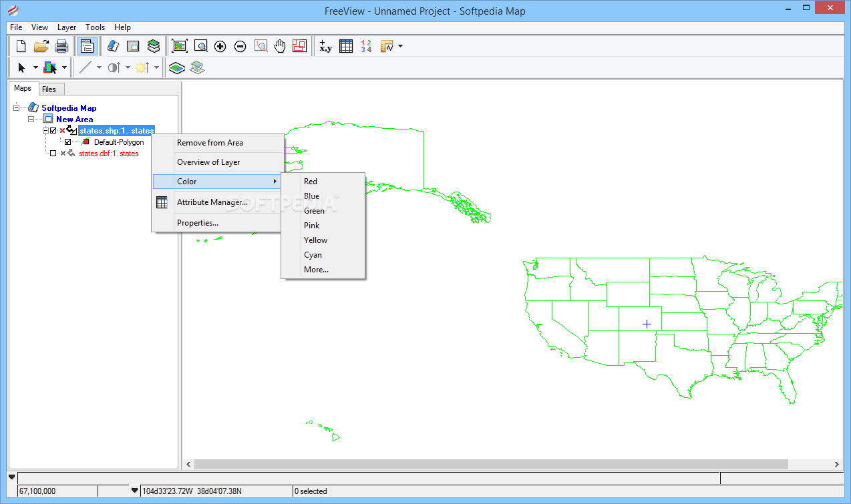Enable the states.dbf layer checkbox
This screenshot has width=851, height=504.
click(53, 154)
